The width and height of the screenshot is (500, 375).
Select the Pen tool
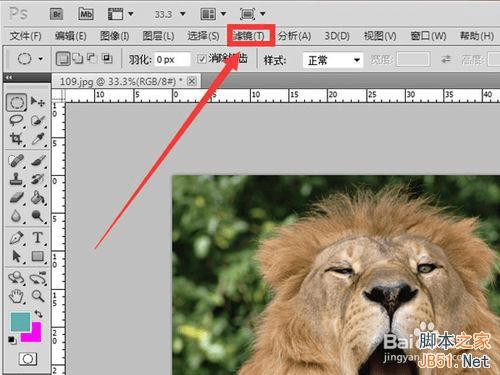click(x=16, y=238)
